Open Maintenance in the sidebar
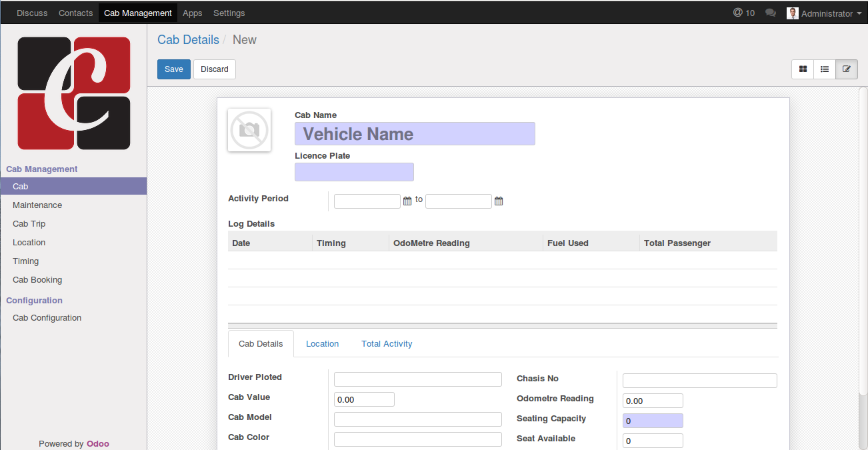Viewport: 868px width, 450px height. [37, 205]
